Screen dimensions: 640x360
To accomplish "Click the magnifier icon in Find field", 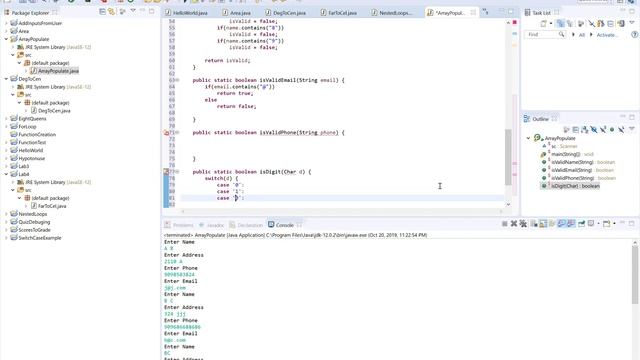I will 562,35.
